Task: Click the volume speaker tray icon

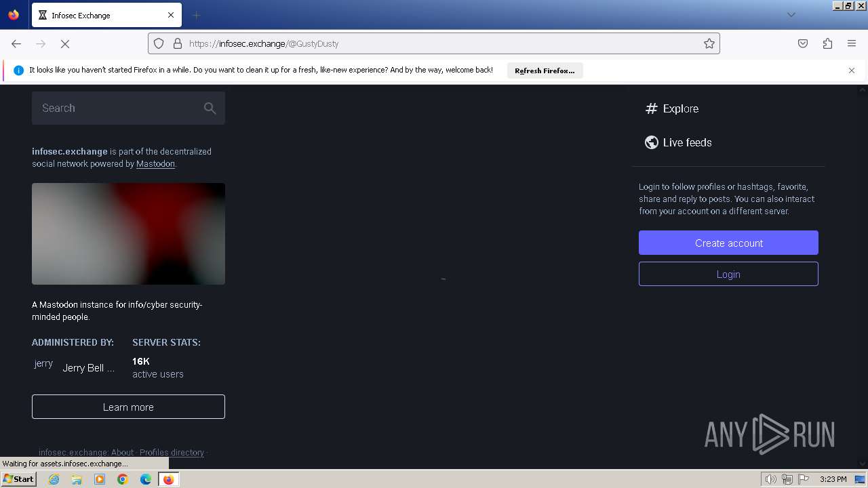Action: click(770, 479)
